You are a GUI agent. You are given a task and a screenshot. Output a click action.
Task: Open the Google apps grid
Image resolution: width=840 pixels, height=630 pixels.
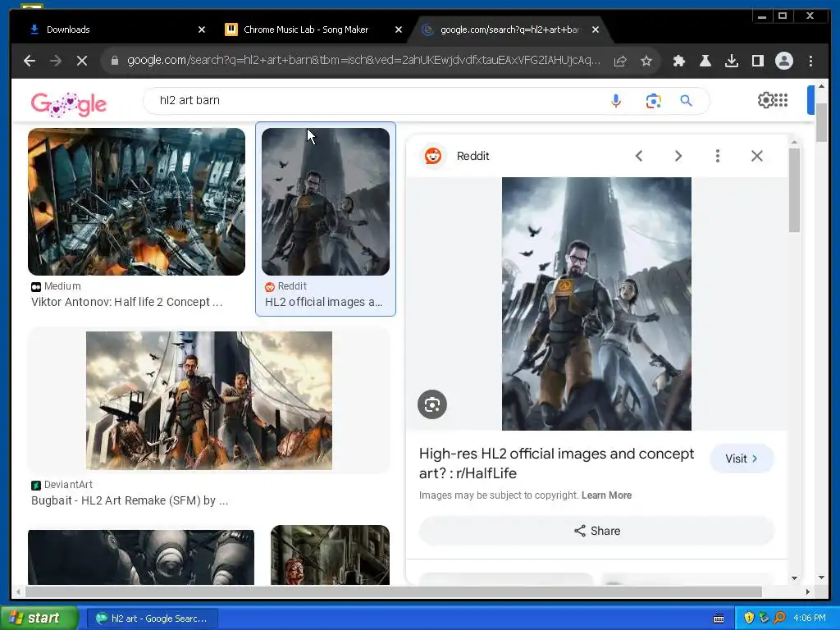tap(781, 100)
